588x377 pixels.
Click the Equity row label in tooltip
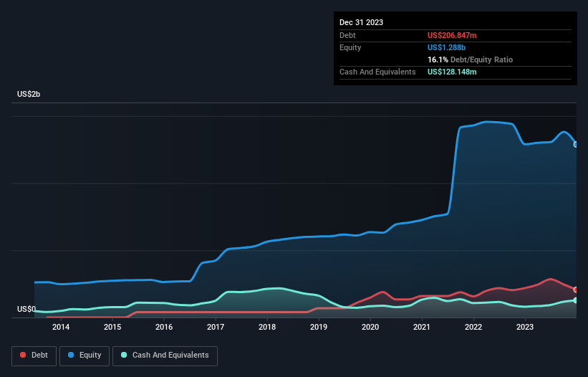pyautogui.click(x=350, y=47)
